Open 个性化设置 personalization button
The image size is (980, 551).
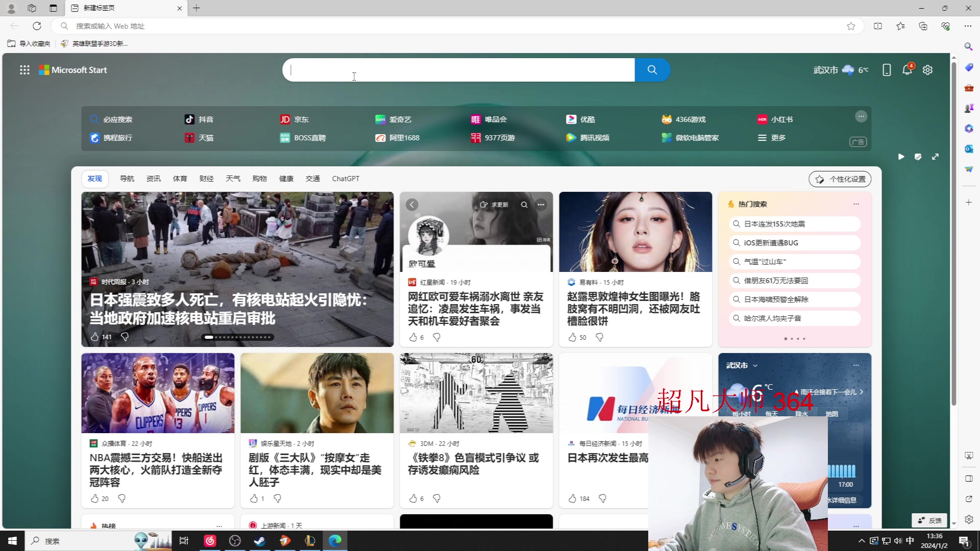[x=840, y=179]
